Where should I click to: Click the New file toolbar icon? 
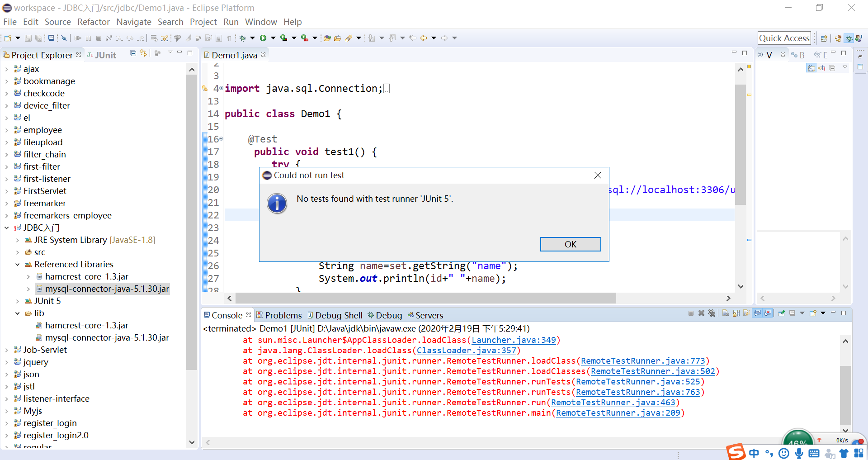point(8,38)
